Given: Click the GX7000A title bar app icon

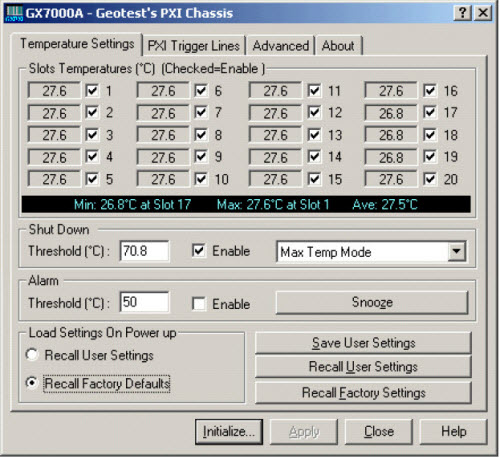Looking at the screenshot, I should coord(14,13).
